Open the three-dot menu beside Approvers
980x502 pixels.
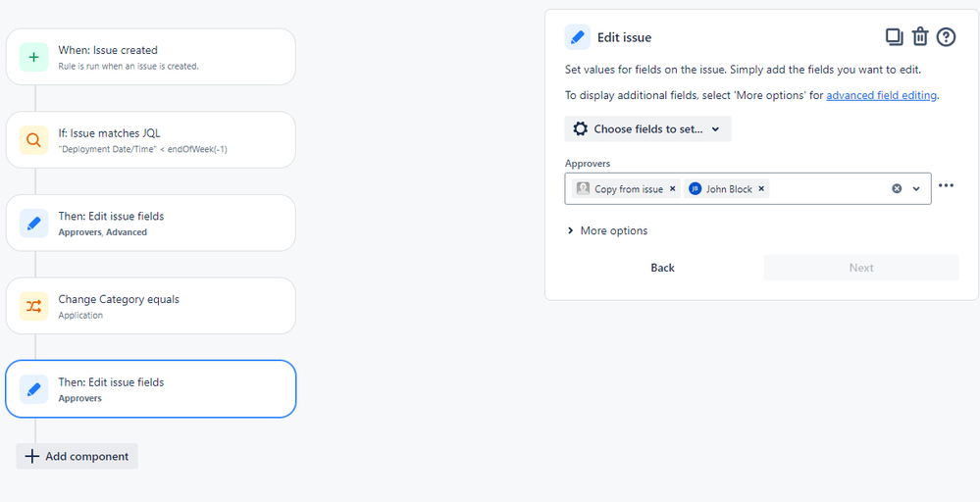tap(947, 185)
